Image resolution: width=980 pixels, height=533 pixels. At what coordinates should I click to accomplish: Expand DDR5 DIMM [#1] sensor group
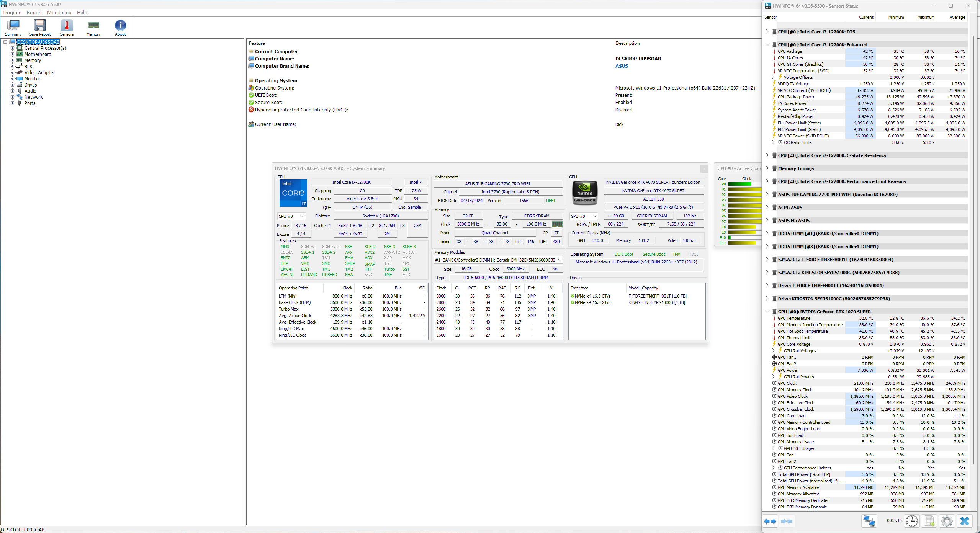pyautogui.click(x=767, y=234)
